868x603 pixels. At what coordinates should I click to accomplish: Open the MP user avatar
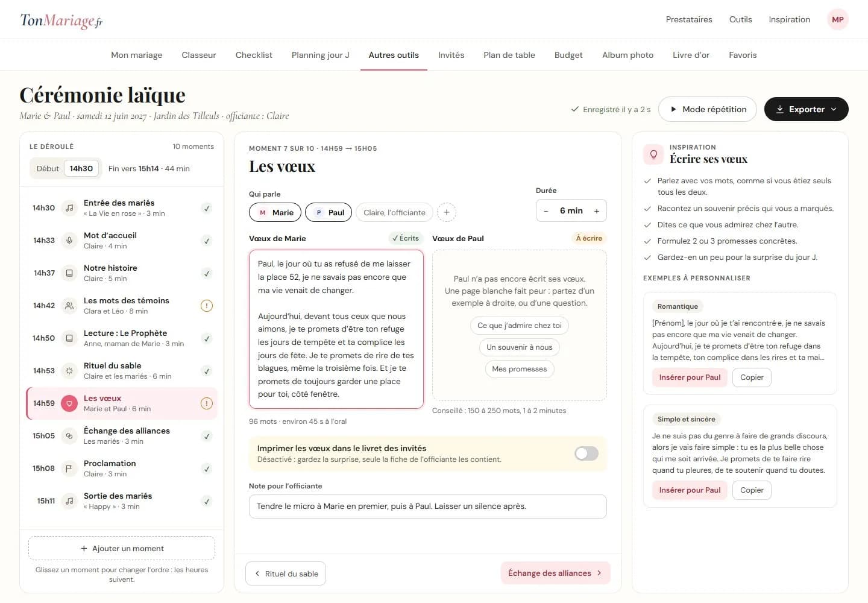pyautogui.click(x=838, y=19)
